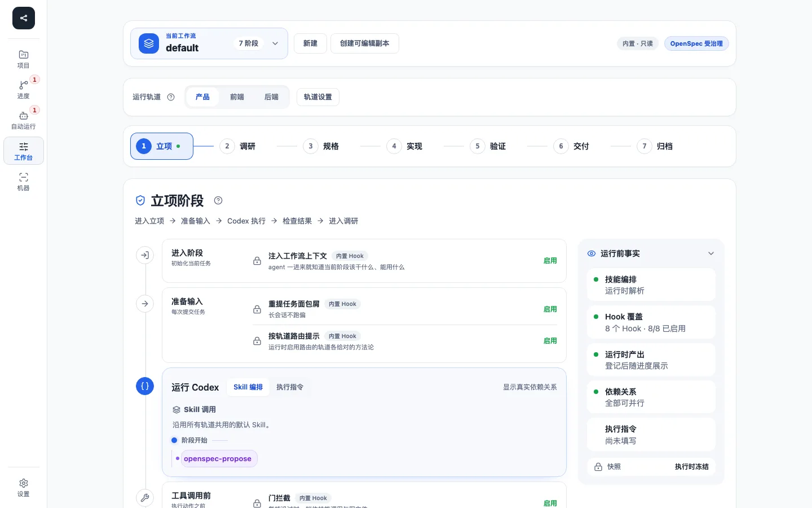
Task: Go to stage 5 验证
Action: 488,146
